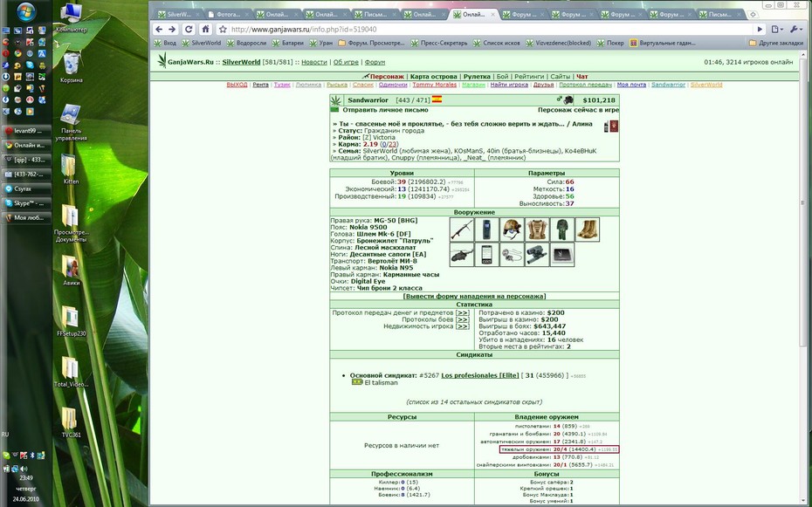Viewport: 812px width, 507px height.
Task: Click the Лесной маскхалат suit image
Action: pyautogui.click(x=562, y=230)
